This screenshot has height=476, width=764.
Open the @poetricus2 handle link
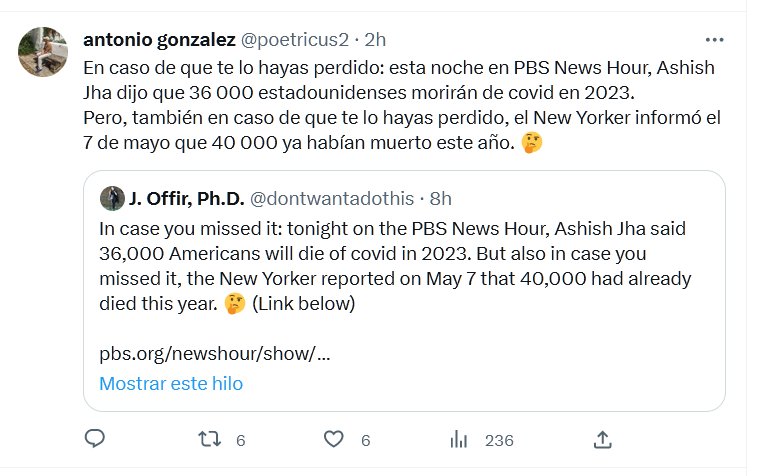point(295,40)
